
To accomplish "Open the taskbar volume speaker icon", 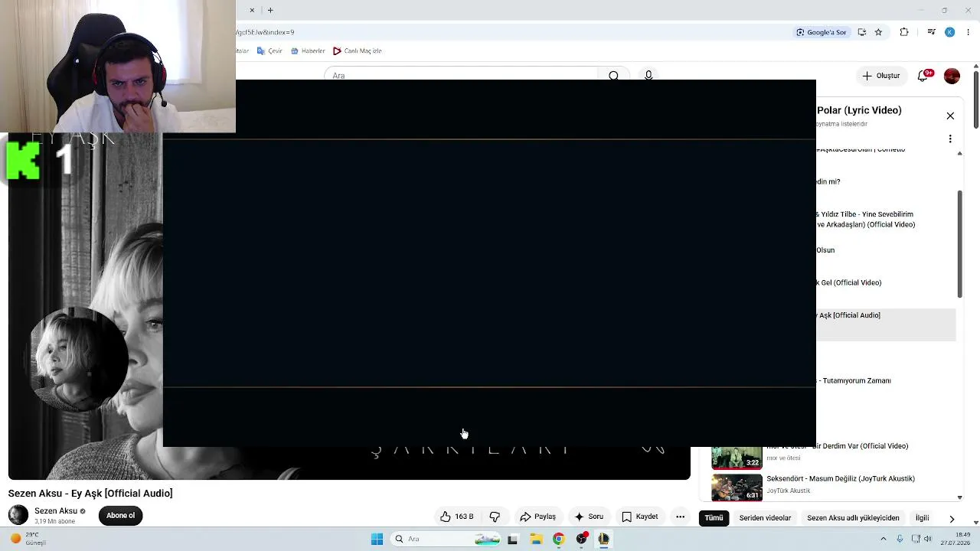I will click(928, 539).
